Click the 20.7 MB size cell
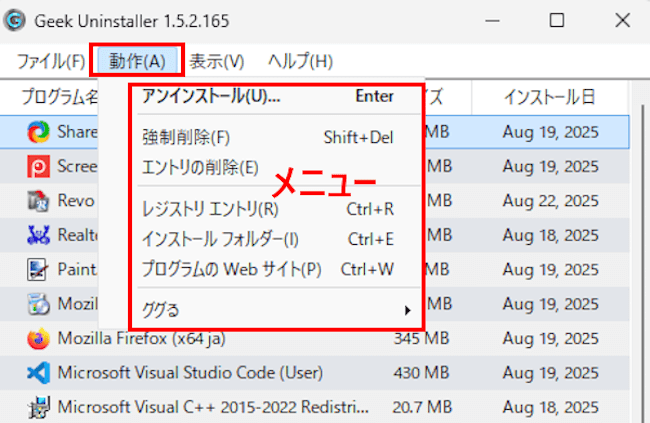 pos(422,407)
